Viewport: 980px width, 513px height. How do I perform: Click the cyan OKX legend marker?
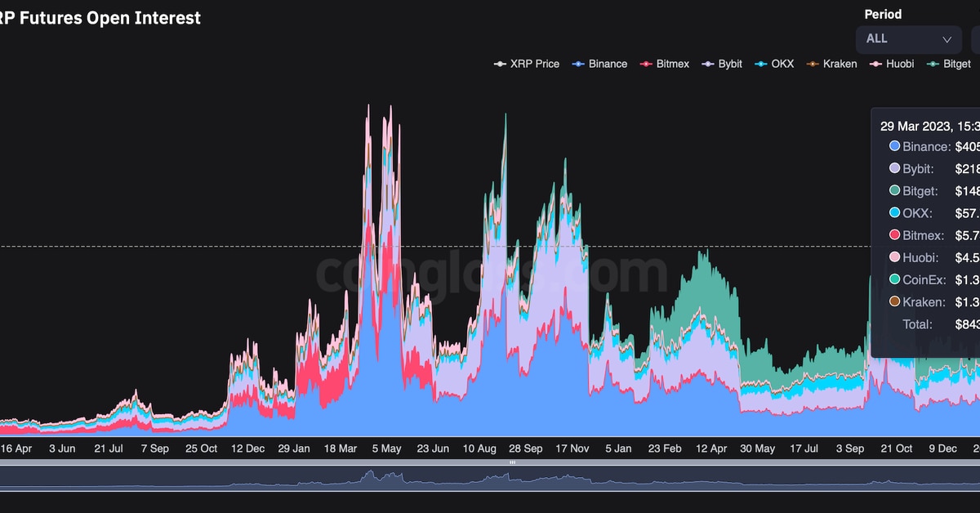point(761,64)
